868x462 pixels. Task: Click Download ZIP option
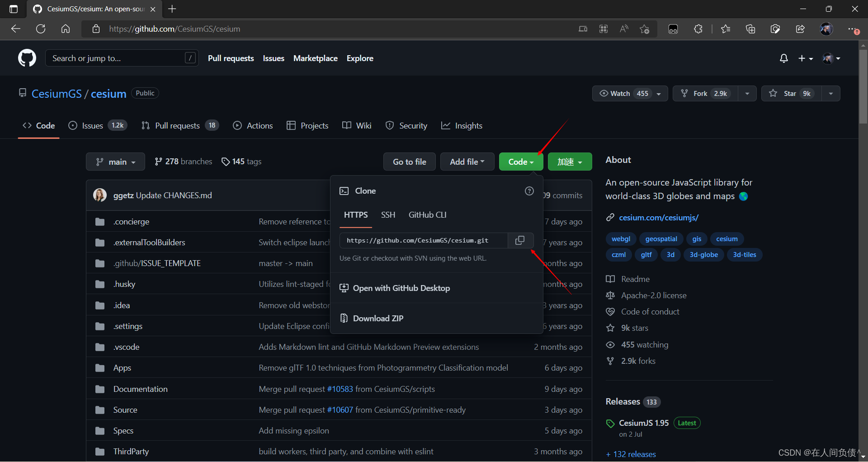[378, 319]
